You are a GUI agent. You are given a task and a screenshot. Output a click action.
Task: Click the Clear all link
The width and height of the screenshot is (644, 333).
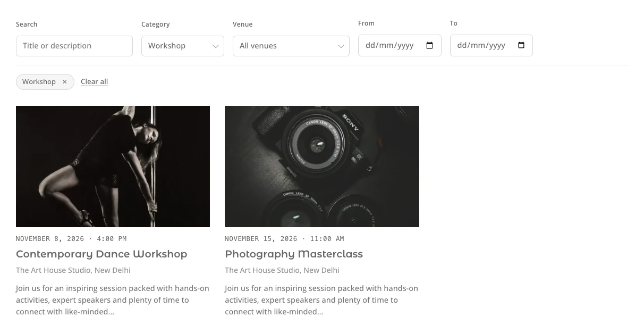(x=94, y=81)
